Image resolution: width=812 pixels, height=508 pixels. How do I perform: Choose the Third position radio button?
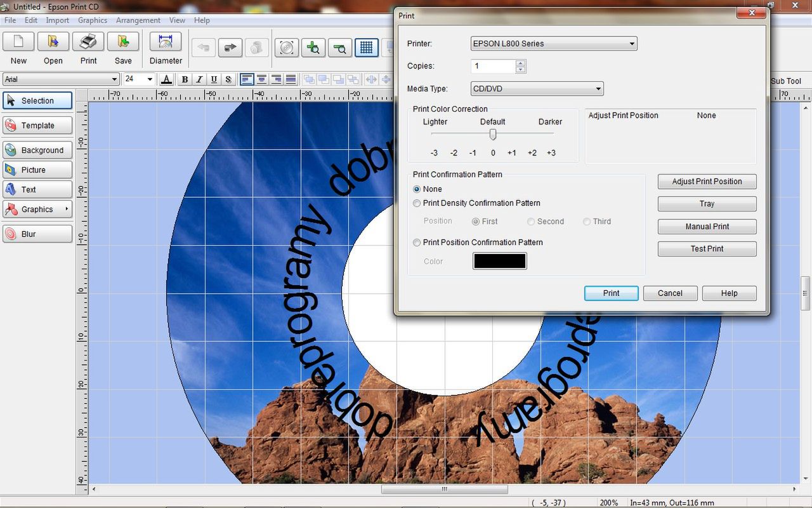[x=587, y=222]
